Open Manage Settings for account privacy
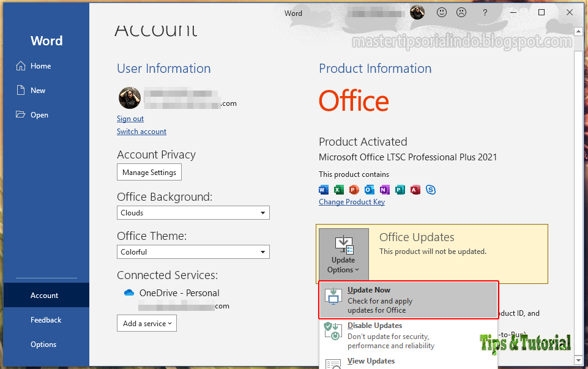Screen dimensions: 588x369 tap(149, 172)
